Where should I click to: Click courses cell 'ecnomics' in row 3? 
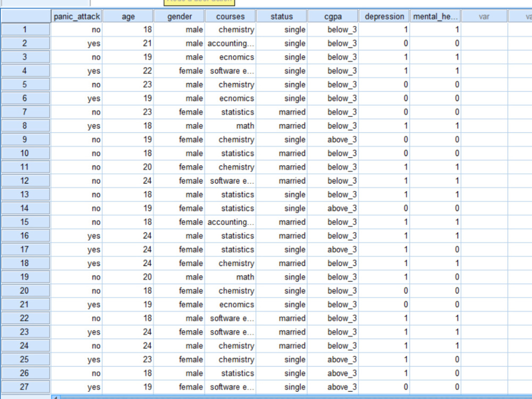[x=230, y=57]
